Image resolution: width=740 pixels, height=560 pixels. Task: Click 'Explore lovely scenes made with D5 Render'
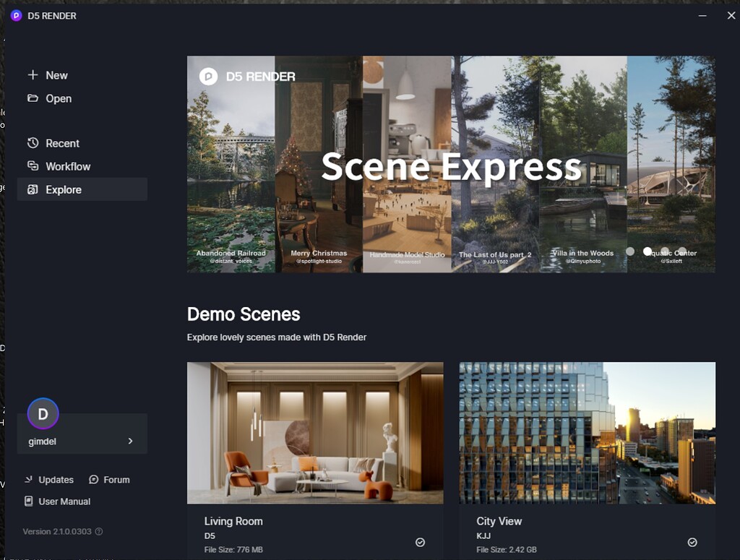tap(277, 337)
